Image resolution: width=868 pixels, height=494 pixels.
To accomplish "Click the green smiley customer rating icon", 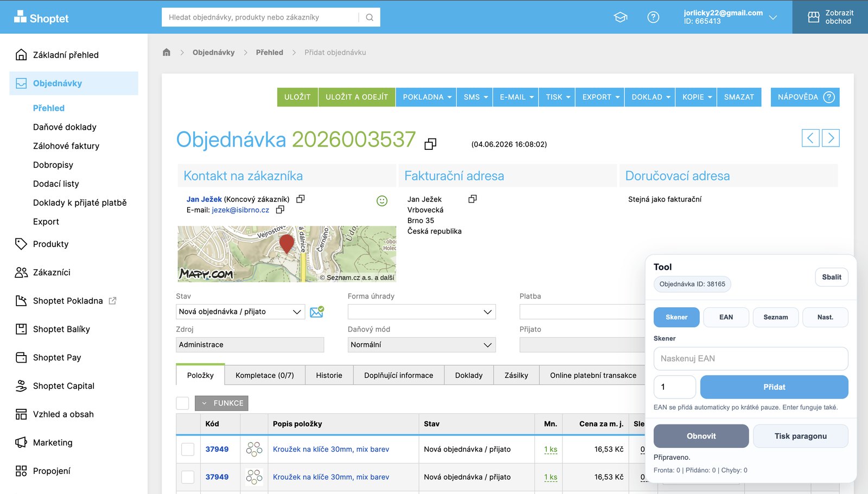I will click(382, 201).
